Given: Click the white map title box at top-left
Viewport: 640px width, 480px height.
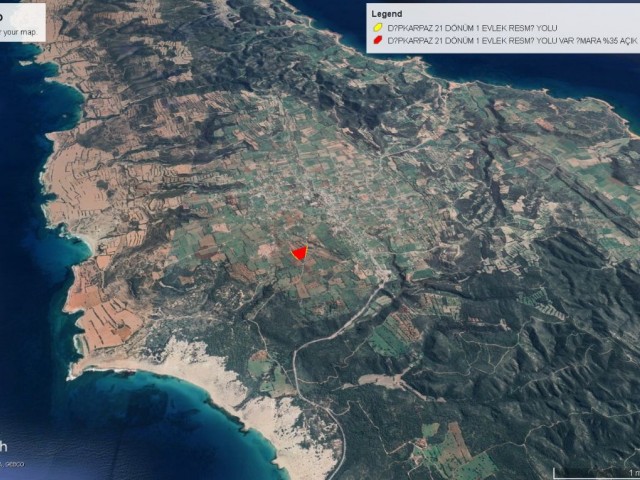Looking at the screenshot, I should (20, 20).
